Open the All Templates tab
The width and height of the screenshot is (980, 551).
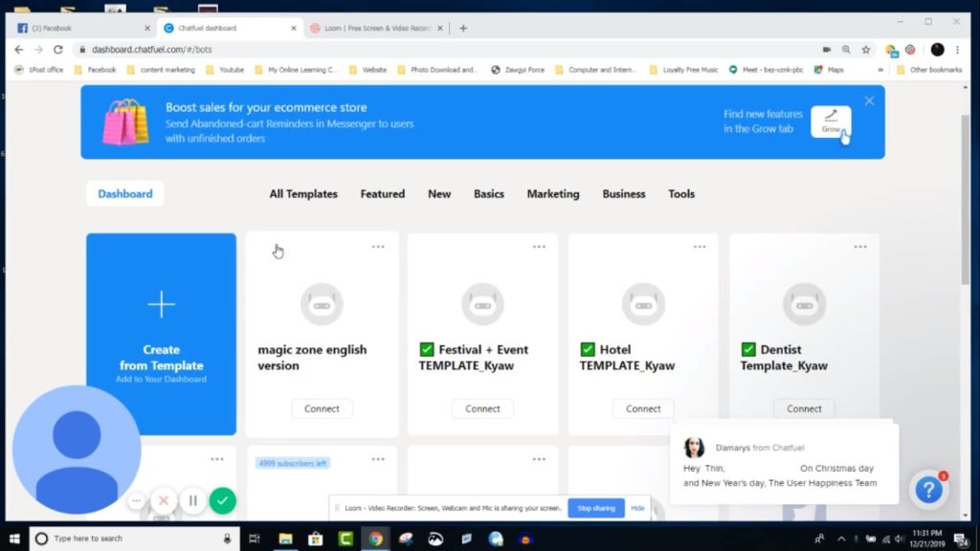click(303, 193)
